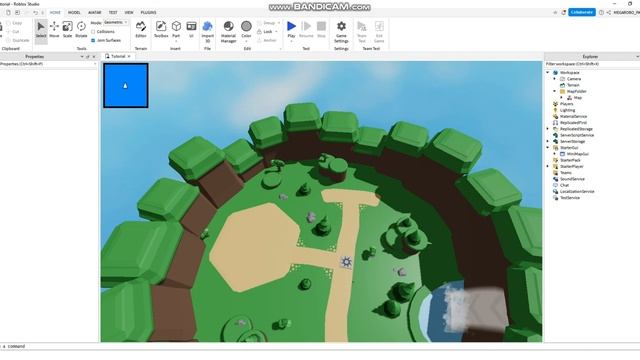Viewport: 640px width, 360px height.
Task: Click the Undo arrow in quick toolbar
Action: (35, 13)
